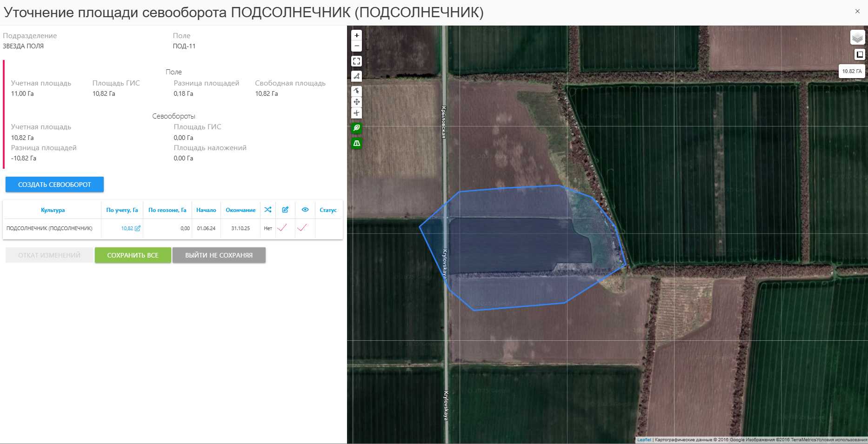Click the green leaf crop button
The image size is (868, 444).
coord(357,128)
